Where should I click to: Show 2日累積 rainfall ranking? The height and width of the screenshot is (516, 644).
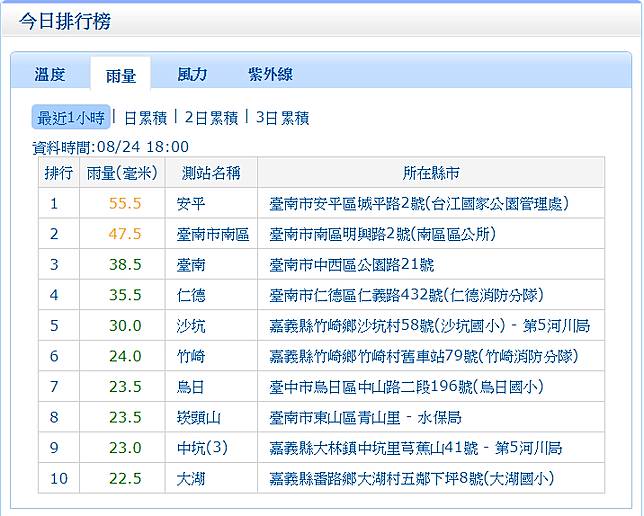point(211,118)
